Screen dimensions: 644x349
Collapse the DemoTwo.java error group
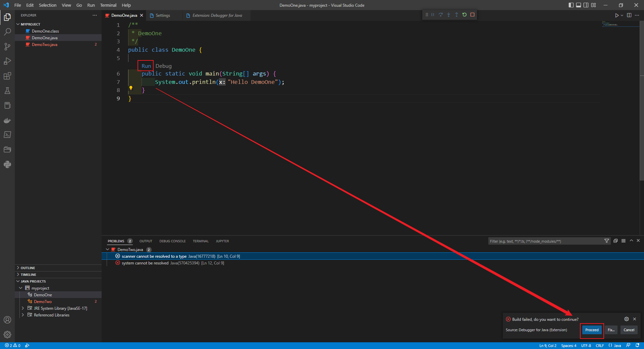108,249
